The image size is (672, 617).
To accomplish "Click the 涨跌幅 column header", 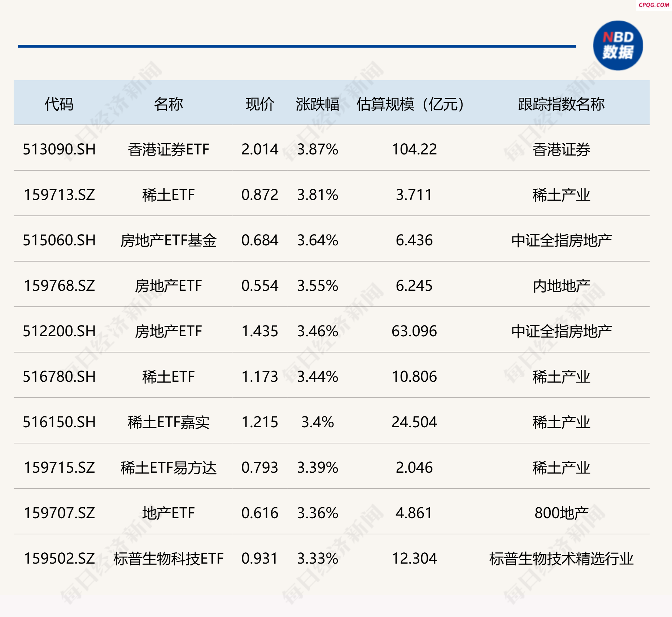I will coord(318,104).
